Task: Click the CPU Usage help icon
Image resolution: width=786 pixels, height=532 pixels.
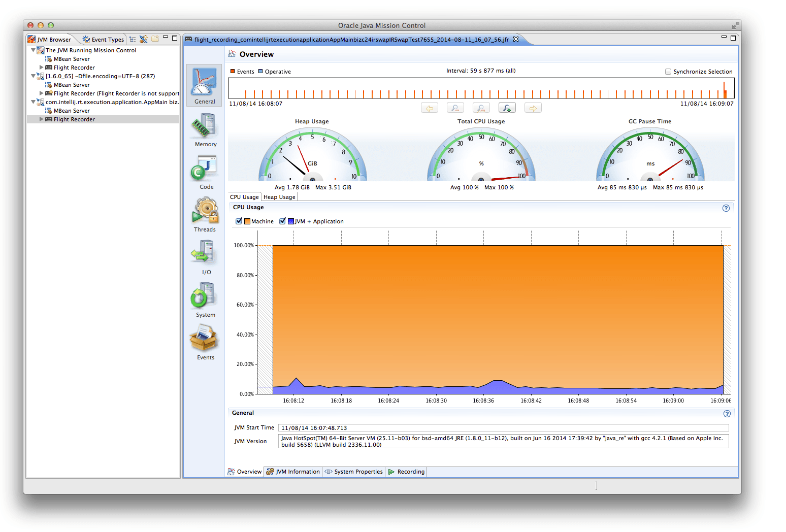Action: point(726,208)
